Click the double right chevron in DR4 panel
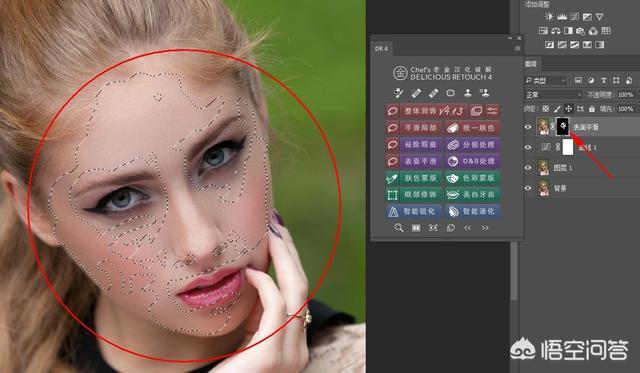This screenshot has height=373, width=640. (x=485, y=228)
